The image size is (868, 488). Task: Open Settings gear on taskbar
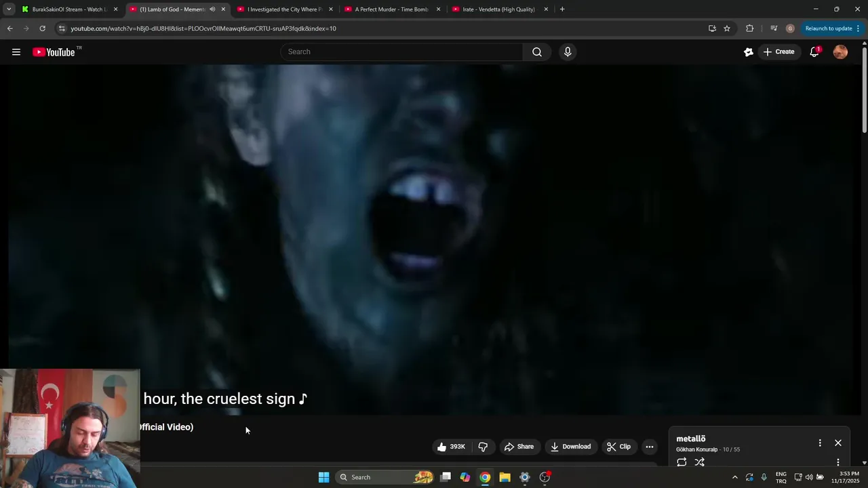coord(524,477)
